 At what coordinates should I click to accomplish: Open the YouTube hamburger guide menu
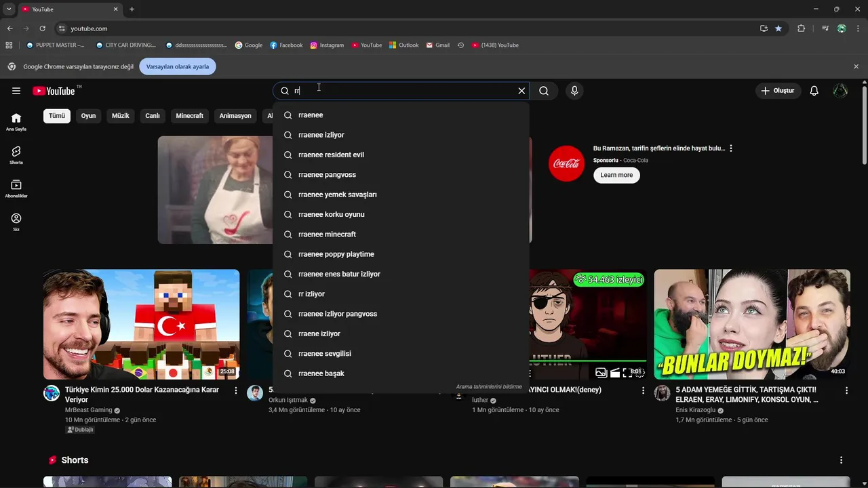coord(16,91)
